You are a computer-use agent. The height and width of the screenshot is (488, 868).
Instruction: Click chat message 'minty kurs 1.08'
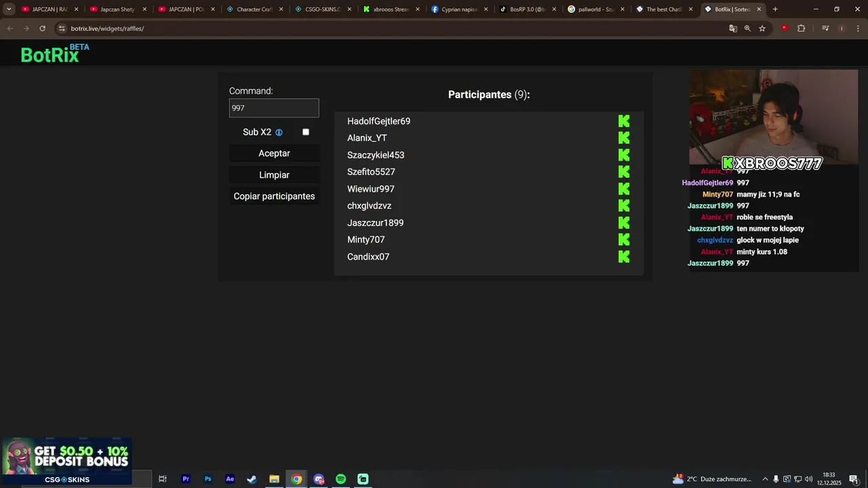[x=762, y=251]
